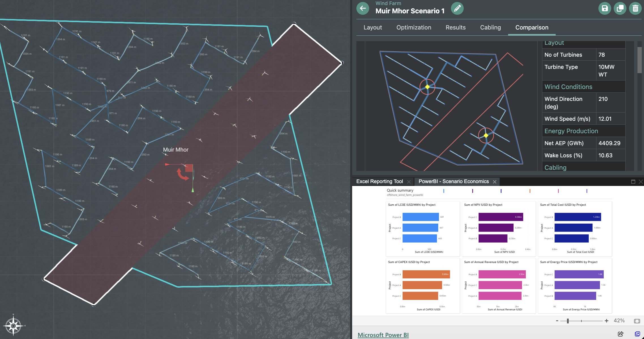Open the Cabling tab
Viewport: 644px width, 339px height.
490,27
